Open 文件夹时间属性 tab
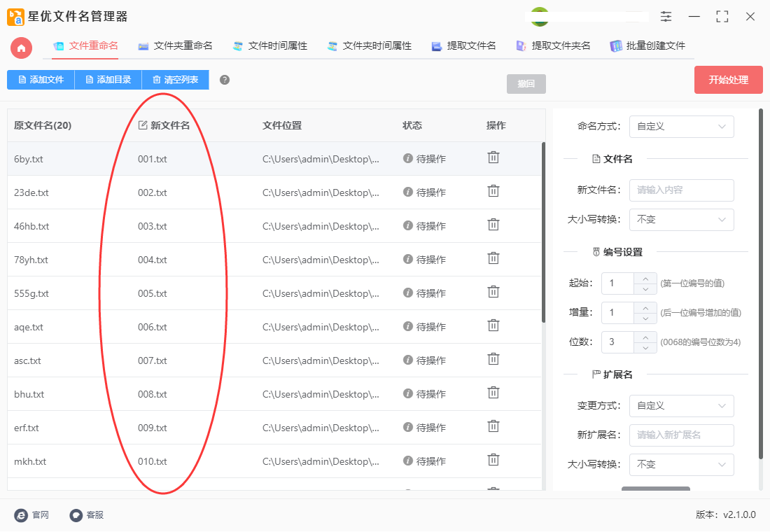770x532 pixels. tap(370, 46)
